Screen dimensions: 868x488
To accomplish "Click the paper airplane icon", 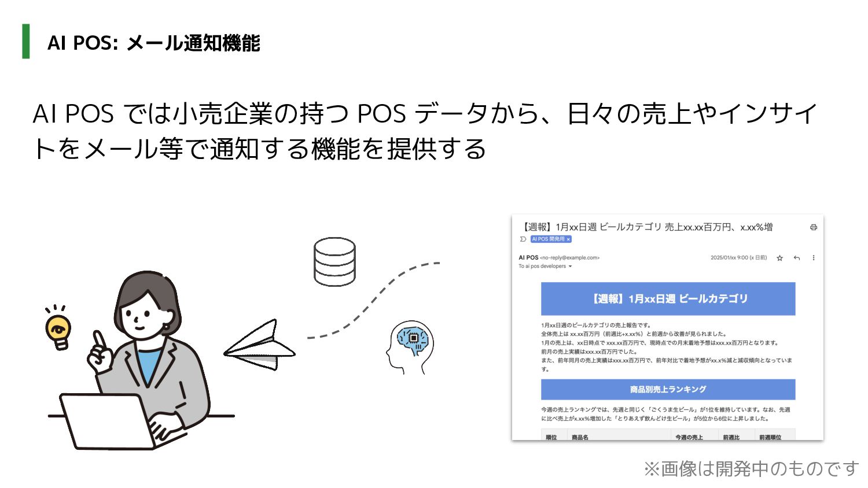I will [x=260, y=345].
